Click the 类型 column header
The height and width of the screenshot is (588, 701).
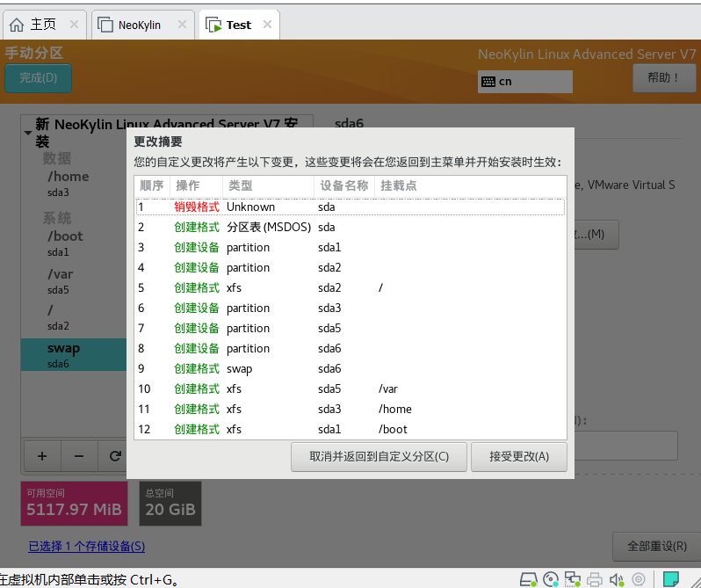point(268,185)
